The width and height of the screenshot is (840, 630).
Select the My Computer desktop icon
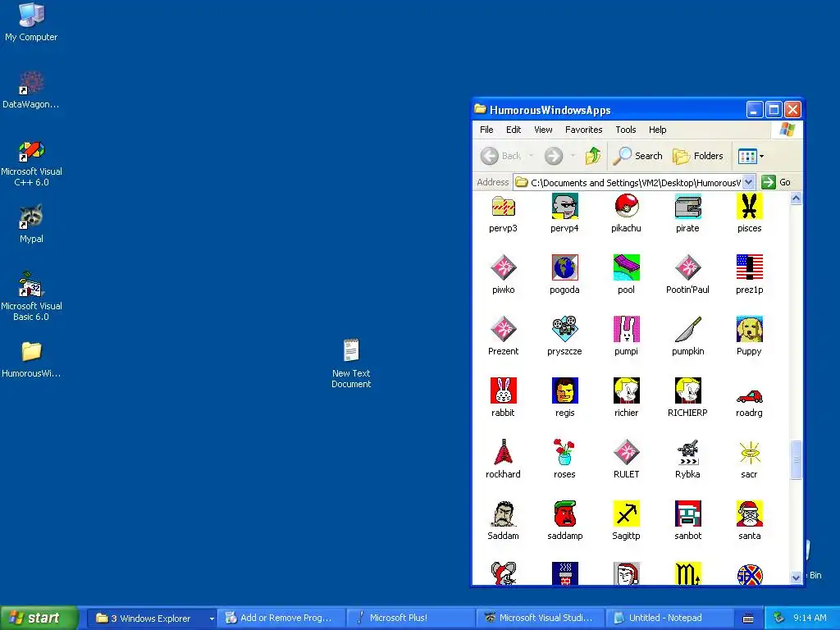[31, 22]
